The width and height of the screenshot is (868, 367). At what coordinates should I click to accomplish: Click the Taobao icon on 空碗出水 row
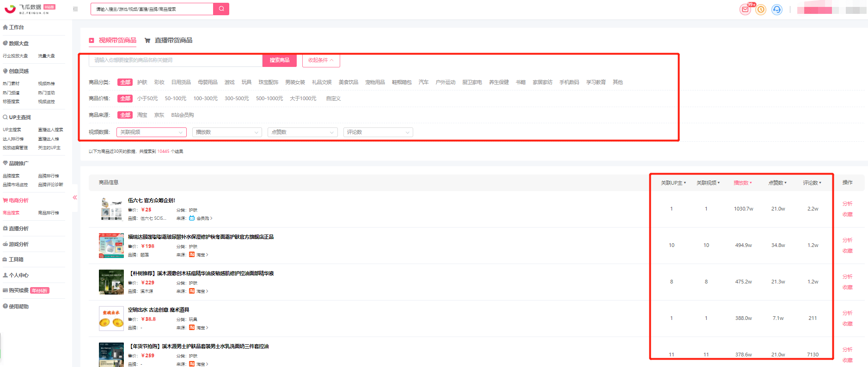click(x=192, y=328)
